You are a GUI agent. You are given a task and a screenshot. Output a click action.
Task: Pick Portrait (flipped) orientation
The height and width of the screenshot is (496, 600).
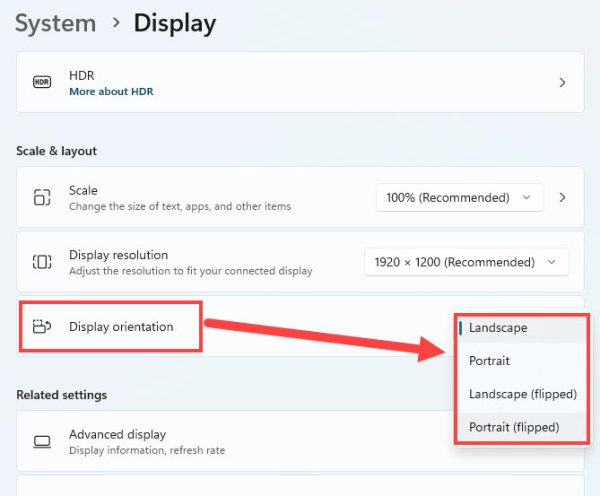tap(514, 428)
